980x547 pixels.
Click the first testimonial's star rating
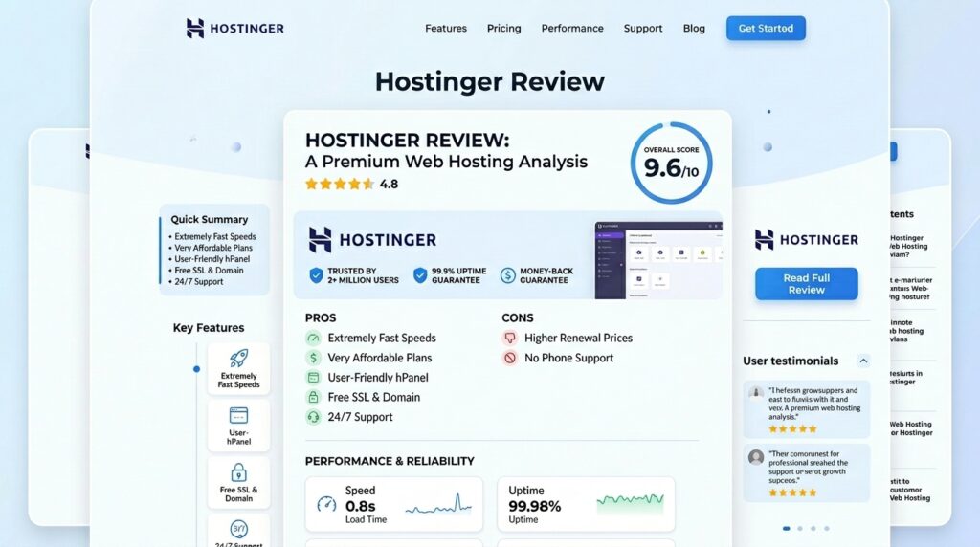click(792, 429)
